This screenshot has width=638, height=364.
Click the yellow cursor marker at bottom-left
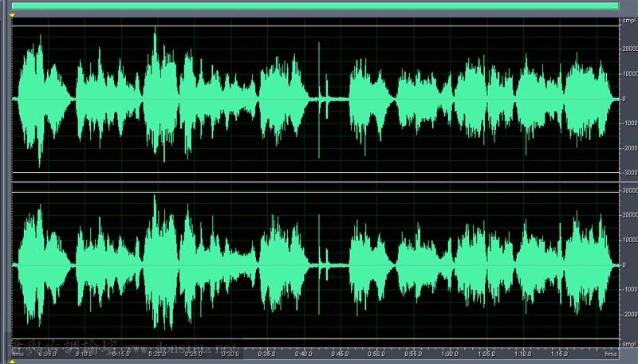[x=13, y=361]
